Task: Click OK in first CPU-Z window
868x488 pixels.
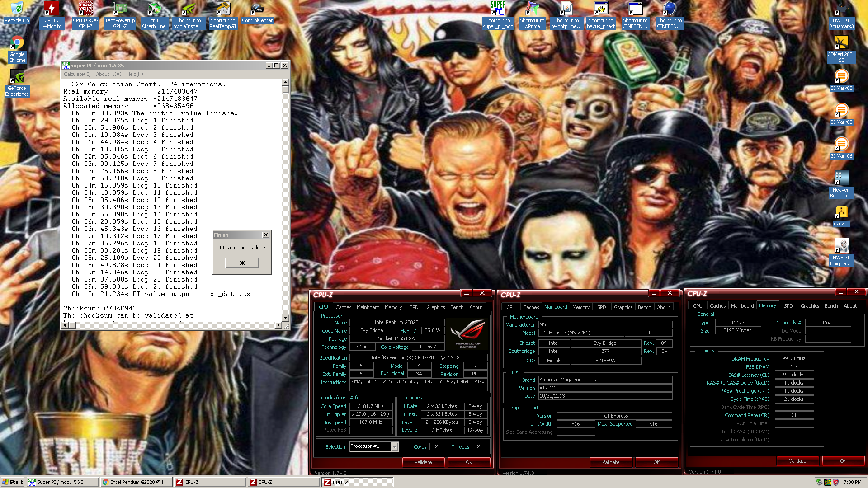Action: point(469,462)
